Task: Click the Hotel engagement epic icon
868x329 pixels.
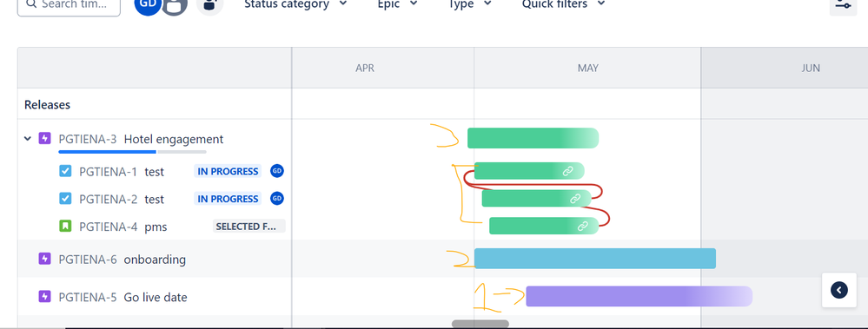Action: [x=45, y=138]
